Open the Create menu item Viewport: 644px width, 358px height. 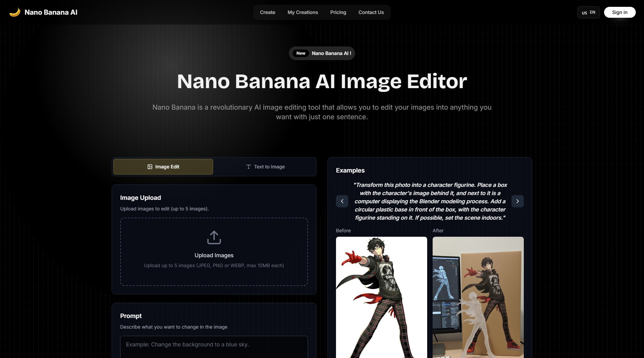(267, 12)
